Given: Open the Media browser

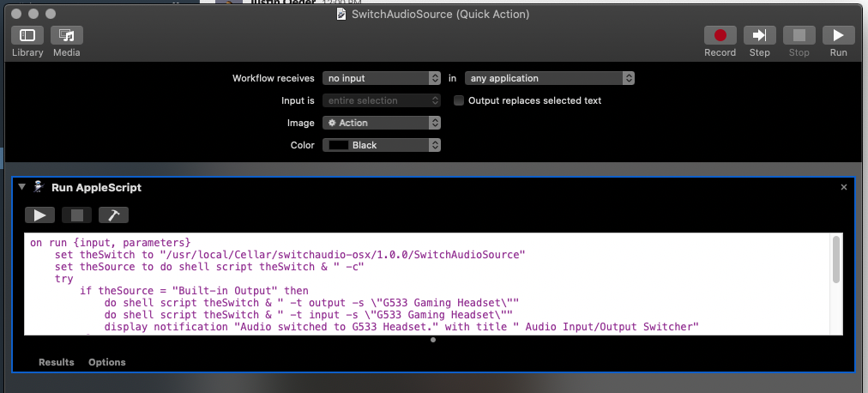Looking at the screenshot, I should pyautogui.click(x=66, y=35).
